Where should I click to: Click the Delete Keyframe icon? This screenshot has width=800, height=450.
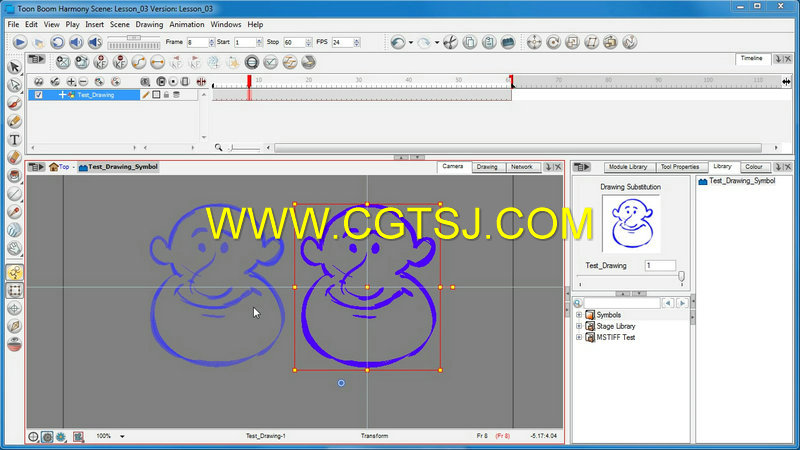click(120, 62)
